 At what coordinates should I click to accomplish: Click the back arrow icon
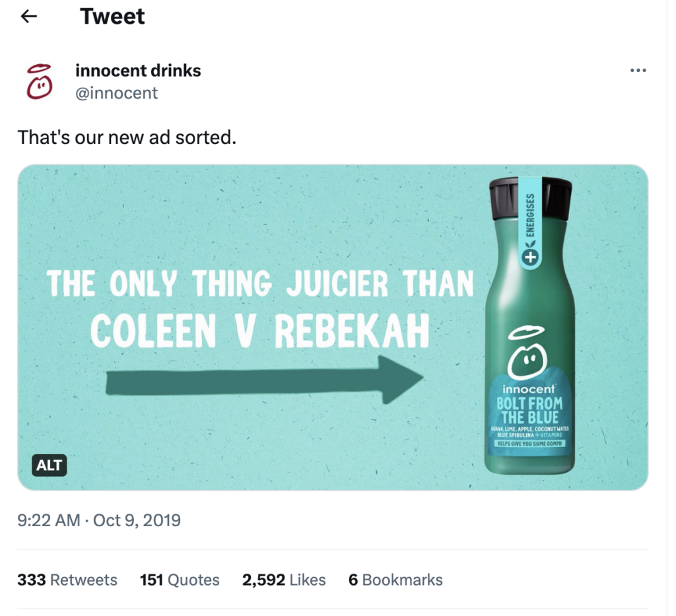coord(29,17)
